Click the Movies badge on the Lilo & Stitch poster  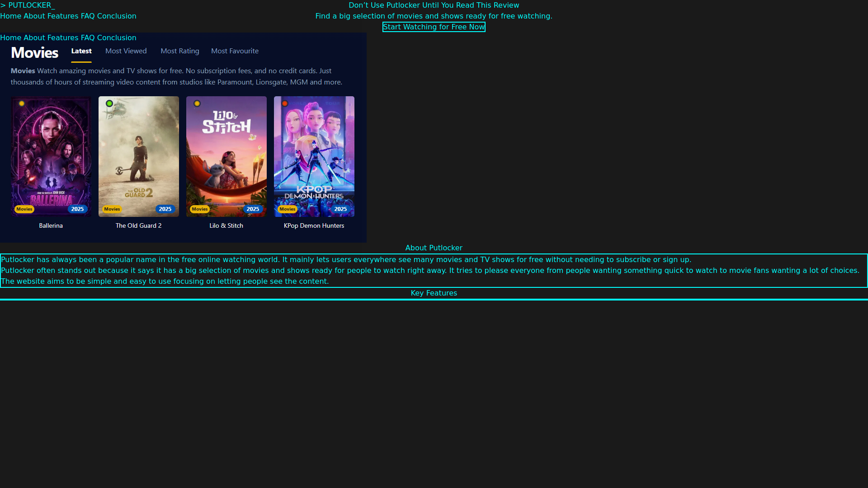pyautogui.click(x=200, y=209)
